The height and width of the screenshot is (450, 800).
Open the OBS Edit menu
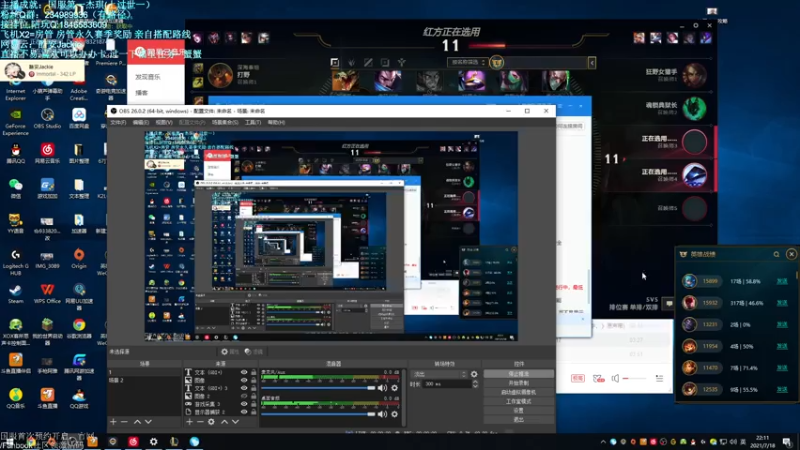click(x=141, y=122)
